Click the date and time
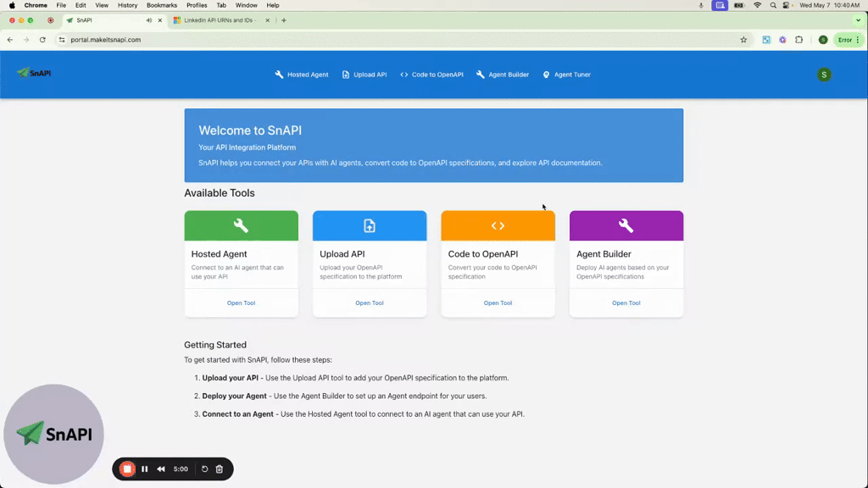Screen dimensions: 868x488 point(829,5)
